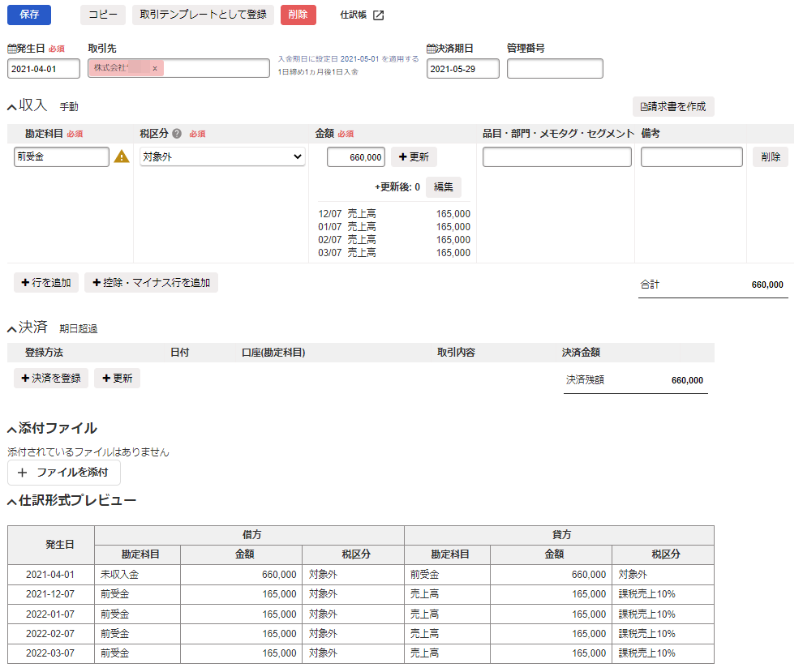Image resolution: width=803 pixels, height=672 pixels.
Task: Click the コピー button
Action: [103, 15]
